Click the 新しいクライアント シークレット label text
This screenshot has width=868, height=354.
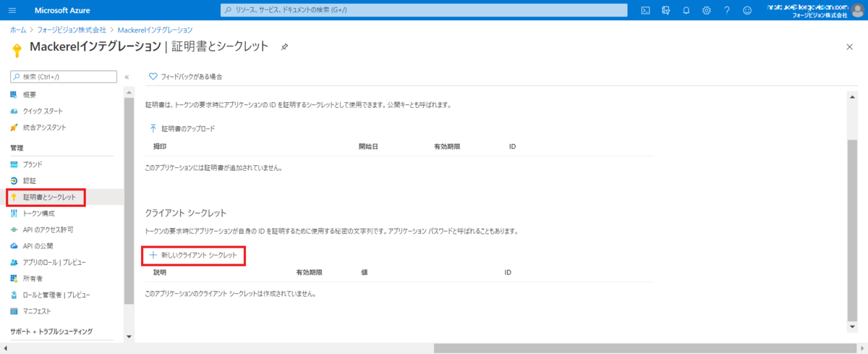tap(199, 256)
